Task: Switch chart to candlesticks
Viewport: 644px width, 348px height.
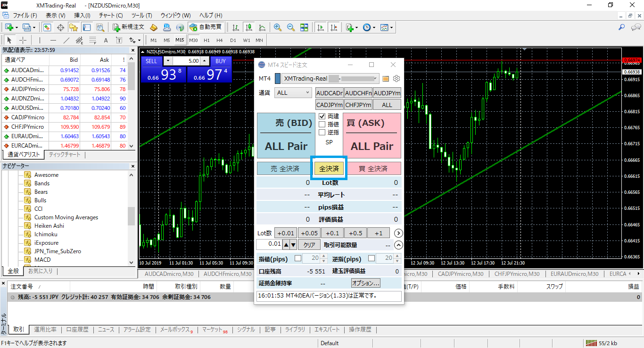Action: coord(248,27)
